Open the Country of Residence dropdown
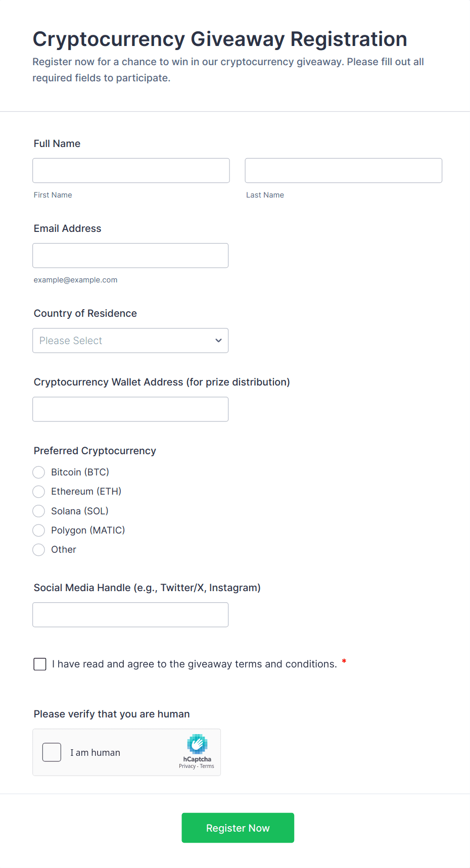470x868 pixels. pyautogui.click(x=130, y=341)
